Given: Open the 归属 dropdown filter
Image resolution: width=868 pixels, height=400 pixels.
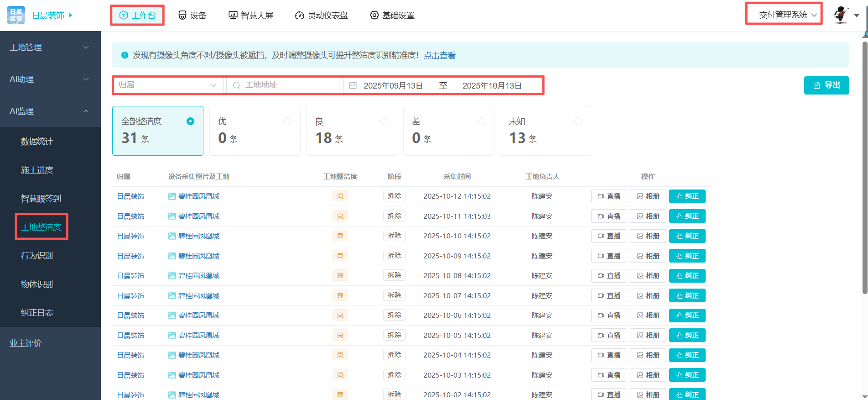Looking at the screenshot, I should pos(167,85).
